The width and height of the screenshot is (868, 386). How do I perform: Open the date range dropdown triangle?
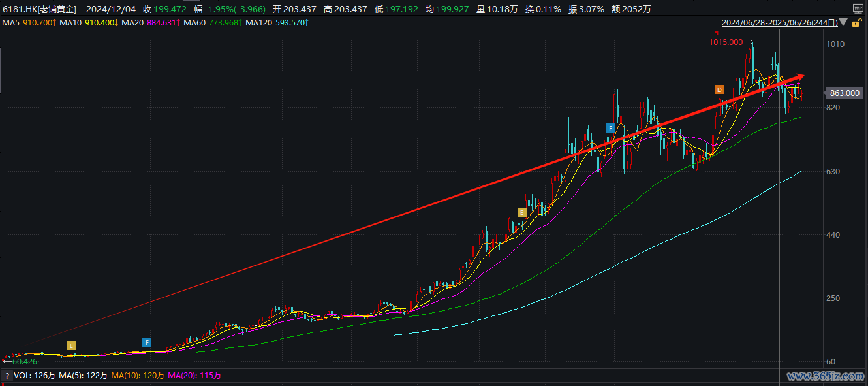[843, 23]
